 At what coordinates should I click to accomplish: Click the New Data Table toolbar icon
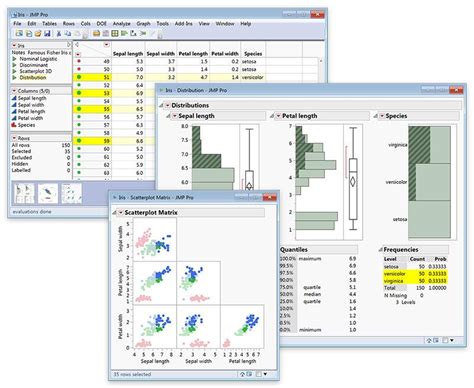19,33
